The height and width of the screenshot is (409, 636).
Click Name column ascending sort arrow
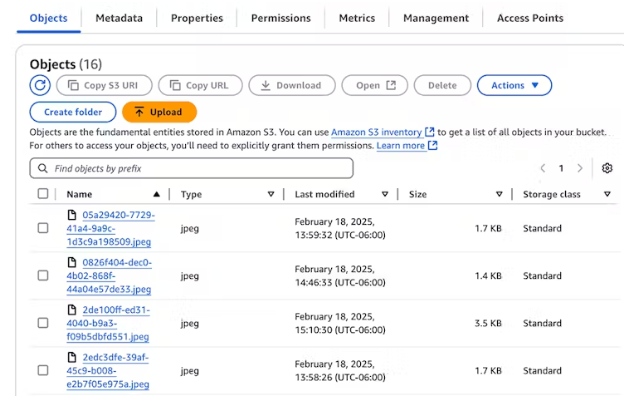(156, 194)
